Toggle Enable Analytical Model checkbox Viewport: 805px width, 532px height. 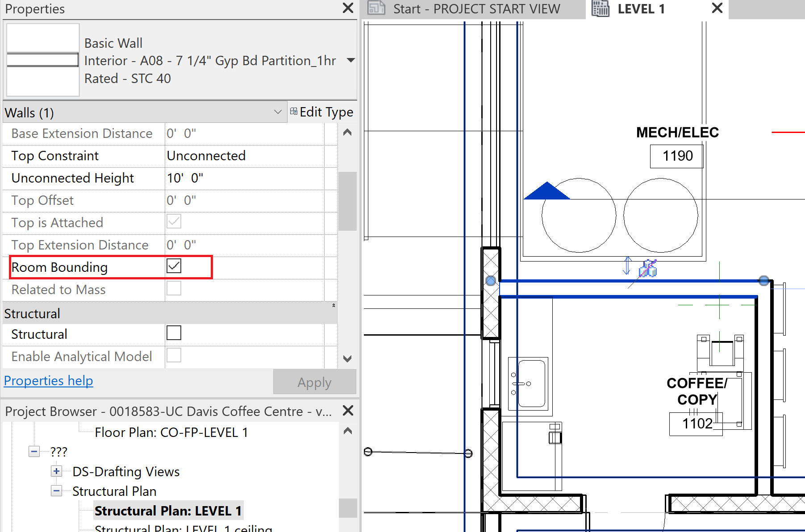point(174,355)
